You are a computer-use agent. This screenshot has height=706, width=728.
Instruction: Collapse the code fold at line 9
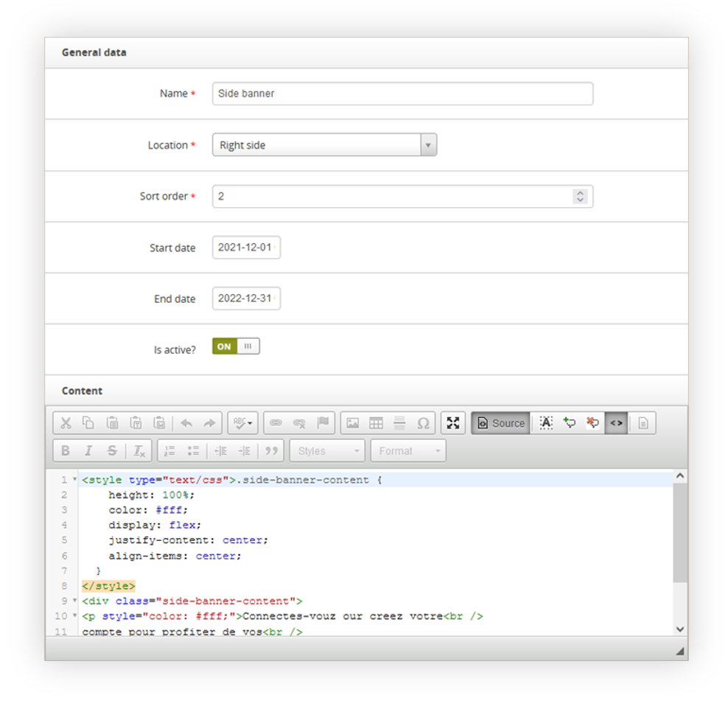click(x=74, y=601)
